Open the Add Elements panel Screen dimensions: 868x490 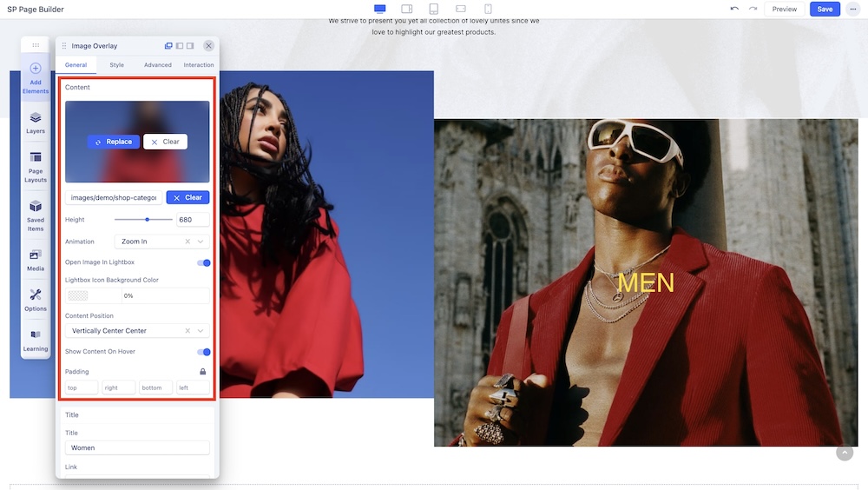[36, 78]
